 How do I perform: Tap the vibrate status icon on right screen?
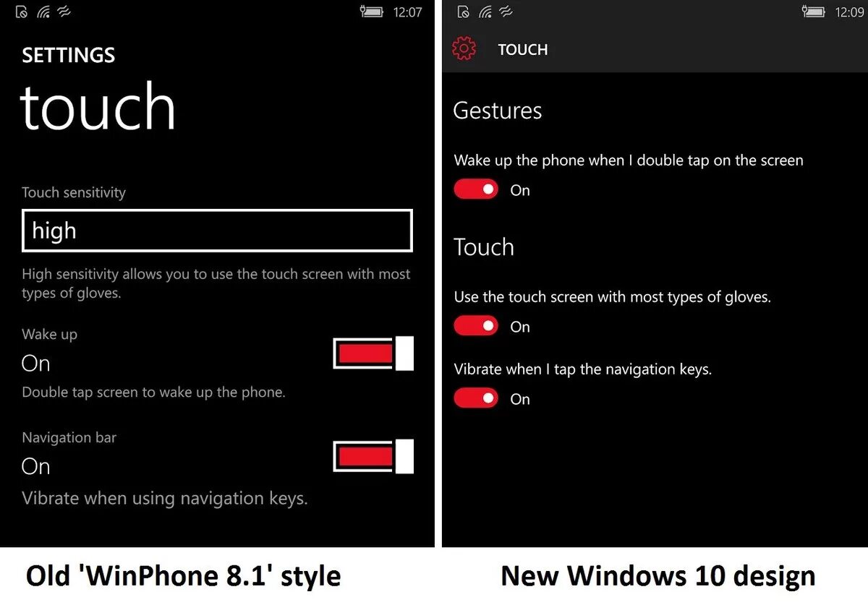(506, 12)
